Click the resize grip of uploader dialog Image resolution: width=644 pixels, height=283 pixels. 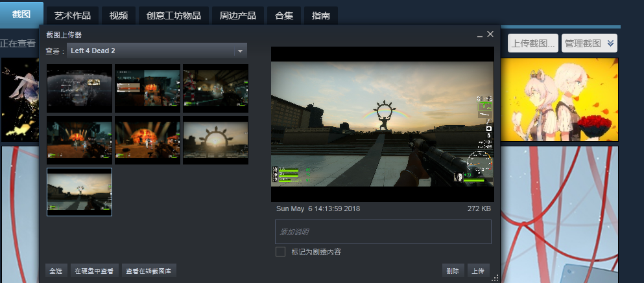[x=495, y=278]
